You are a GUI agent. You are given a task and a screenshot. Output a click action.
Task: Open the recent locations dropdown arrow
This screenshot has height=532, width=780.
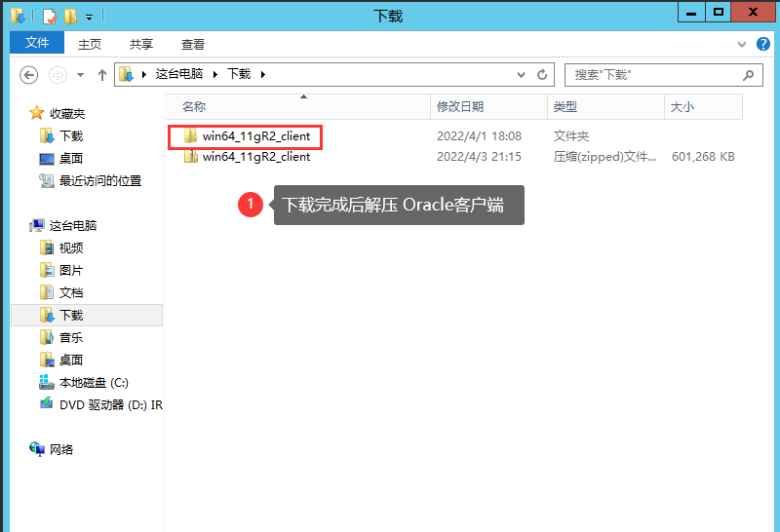click(80, 75)
